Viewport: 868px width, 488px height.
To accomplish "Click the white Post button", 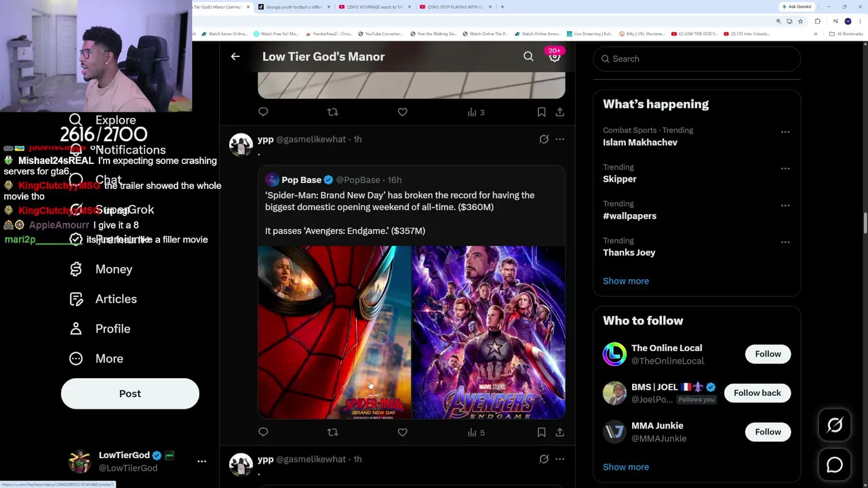I will [130, 394].
